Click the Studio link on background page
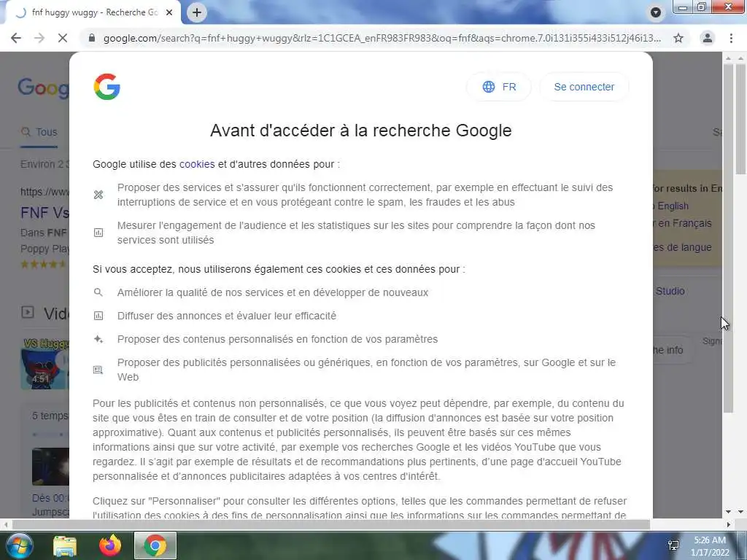The height and width of the screenshot is (560, 747). tap(670, 291)
